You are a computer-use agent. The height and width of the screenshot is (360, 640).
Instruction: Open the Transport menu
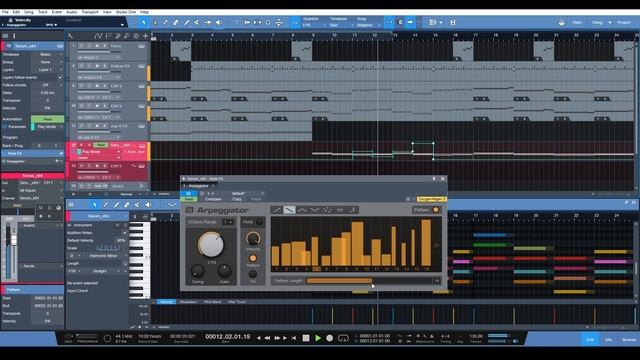point(90,12)
